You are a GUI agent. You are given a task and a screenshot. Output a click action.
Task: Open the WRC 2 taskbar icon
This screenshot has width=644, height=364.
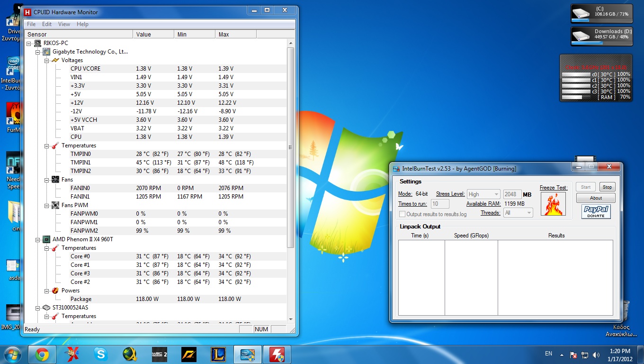[x=159, y=355]
